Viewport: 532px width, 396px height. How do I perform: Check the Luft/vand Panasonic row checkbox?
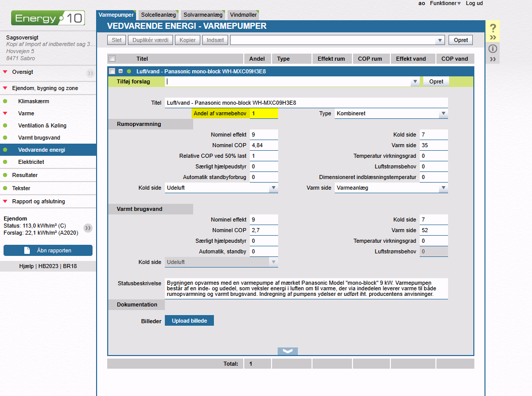click(112, 71)
